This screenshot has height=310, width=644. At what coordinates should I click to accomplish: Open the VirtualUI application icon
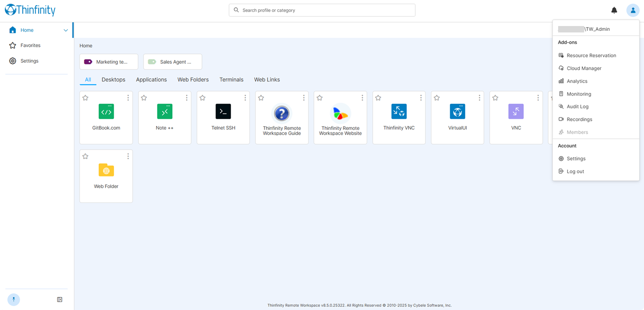[x=457, y=112]
